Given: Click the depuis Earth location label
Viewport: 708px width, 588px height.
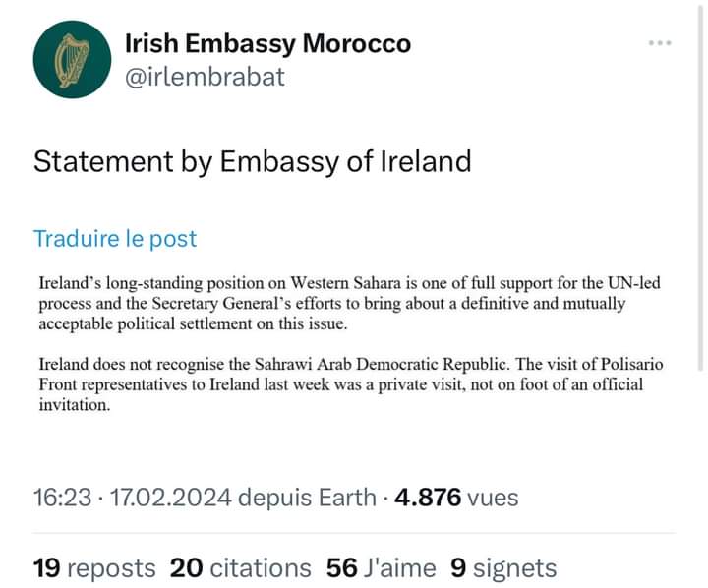Looking at the screenshot, I should (x=307, y=498).
